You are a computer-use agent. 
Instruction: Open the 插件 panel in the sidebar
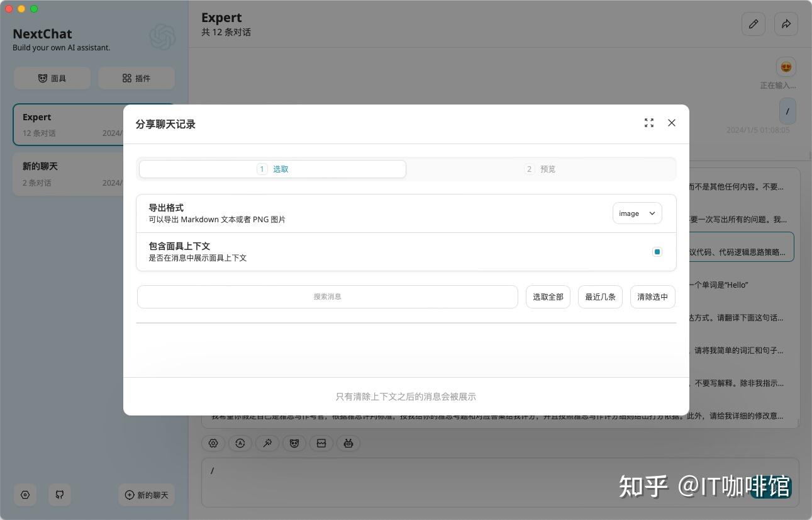point(136,78)
